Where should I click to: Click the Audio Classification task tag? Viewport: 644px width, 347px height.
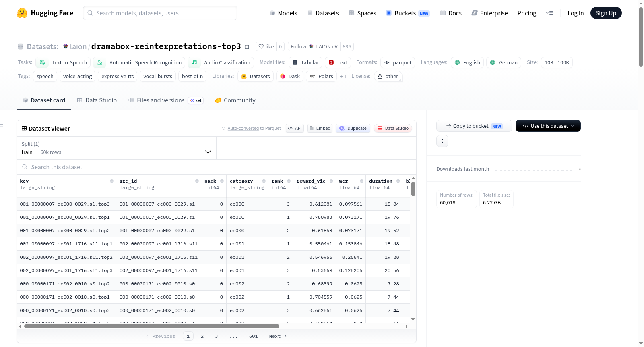click(221, 62)
